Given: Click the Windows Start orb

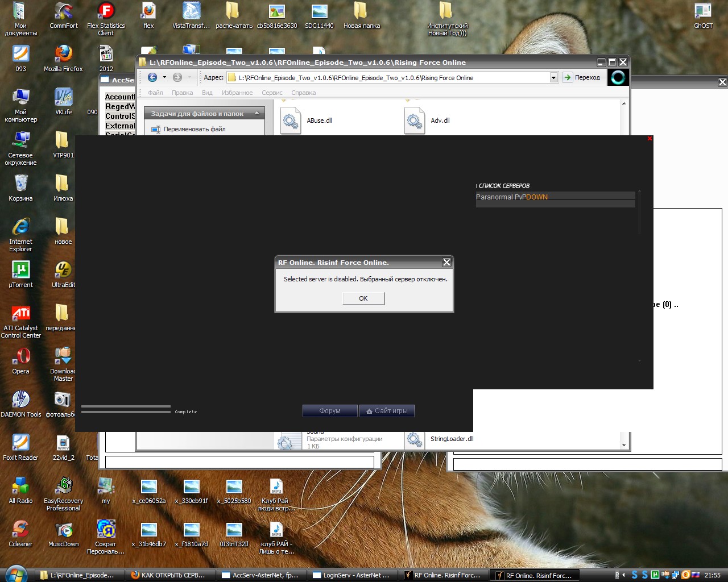Looking at the screenshot, I should point(15,574).
